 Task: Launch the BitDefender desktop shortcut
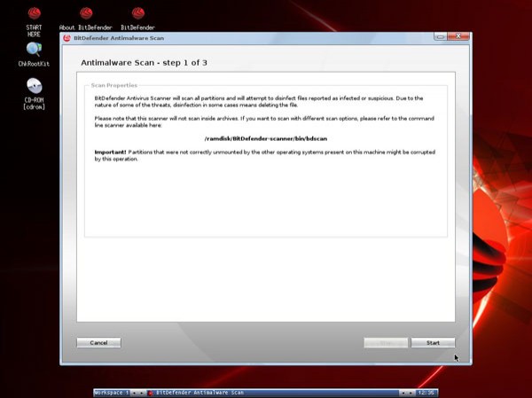point(137,20)
